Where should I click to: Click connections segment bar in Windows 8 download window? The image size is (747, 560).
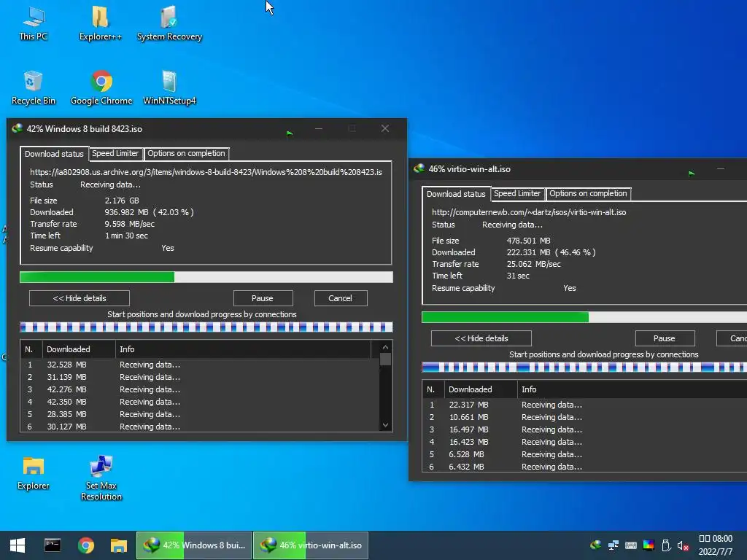206,327
